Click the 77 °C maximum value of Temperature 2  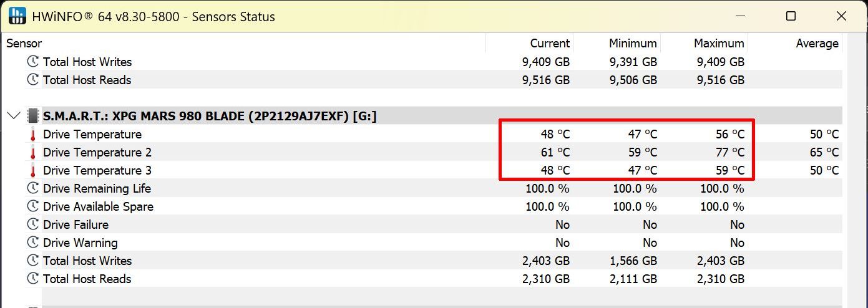(730, 152)
